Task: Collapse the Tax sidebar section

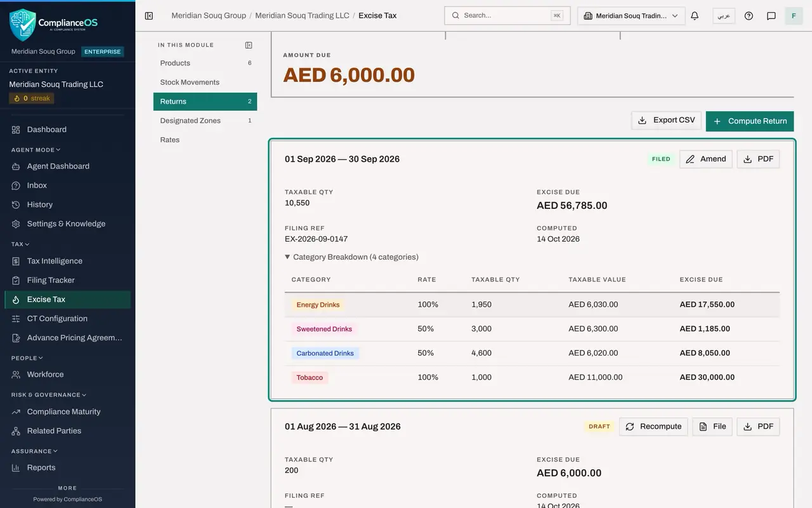Action: click(20, 244)
